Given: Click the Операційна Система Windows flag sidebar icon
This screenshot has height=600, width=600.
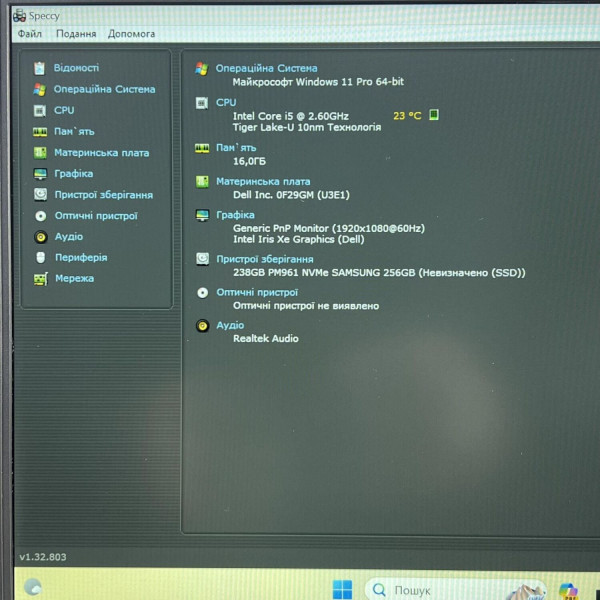Looking at the screenshot, I should 39,90.
